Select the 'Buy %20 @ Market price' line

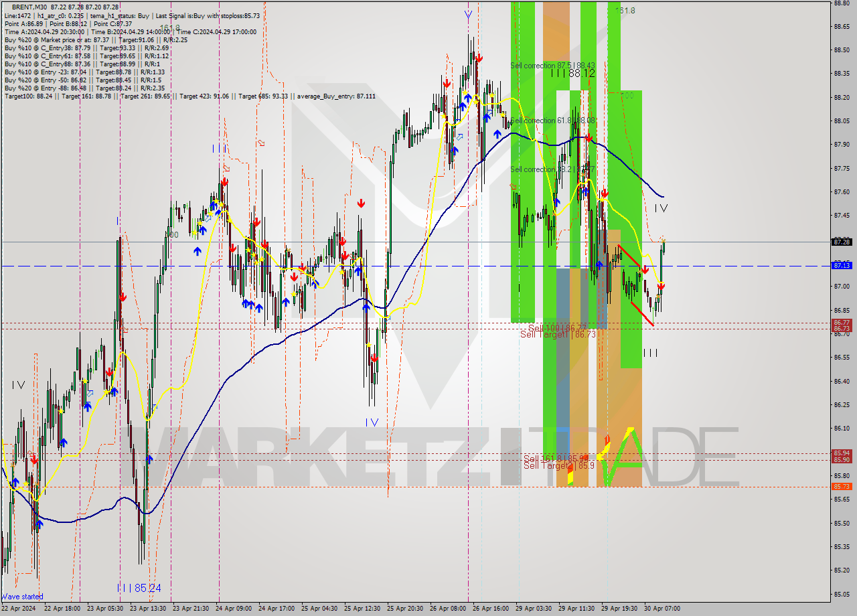click(x=96, y=39)
